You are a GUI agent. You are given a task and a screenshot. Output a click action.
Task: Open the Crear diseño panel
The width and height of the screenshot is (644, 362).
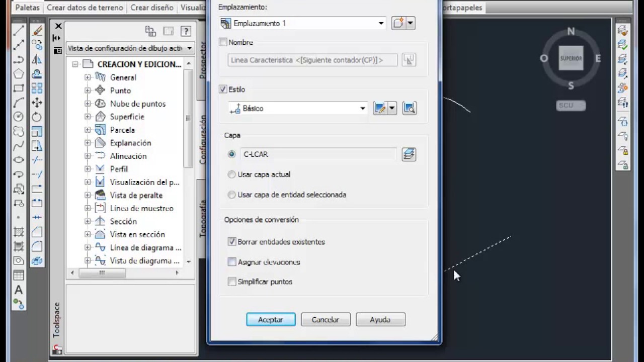click(152, 8)
